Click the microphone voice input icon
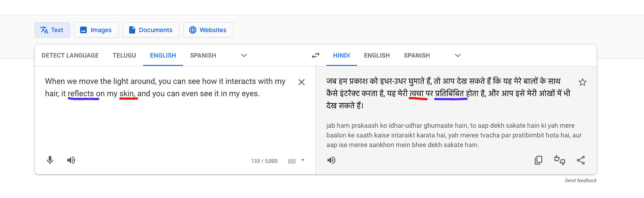The image size is (644, 198). [50, 160]
